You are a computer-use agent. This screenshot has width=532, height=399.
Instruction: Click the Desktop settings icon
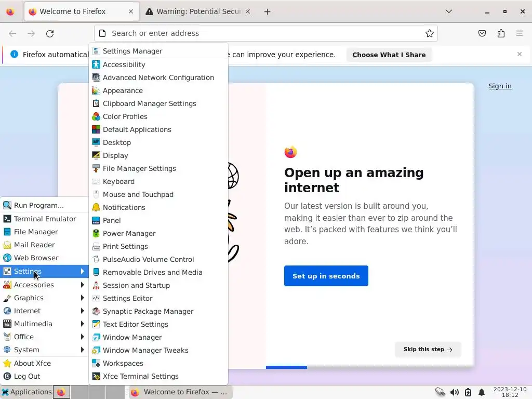point(96,142)
